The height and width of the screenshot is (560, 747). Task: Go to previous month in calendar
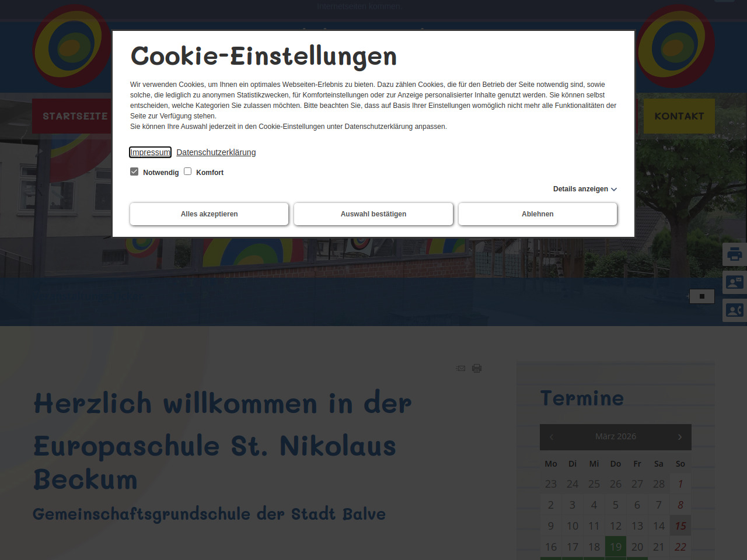pos(551,437)
